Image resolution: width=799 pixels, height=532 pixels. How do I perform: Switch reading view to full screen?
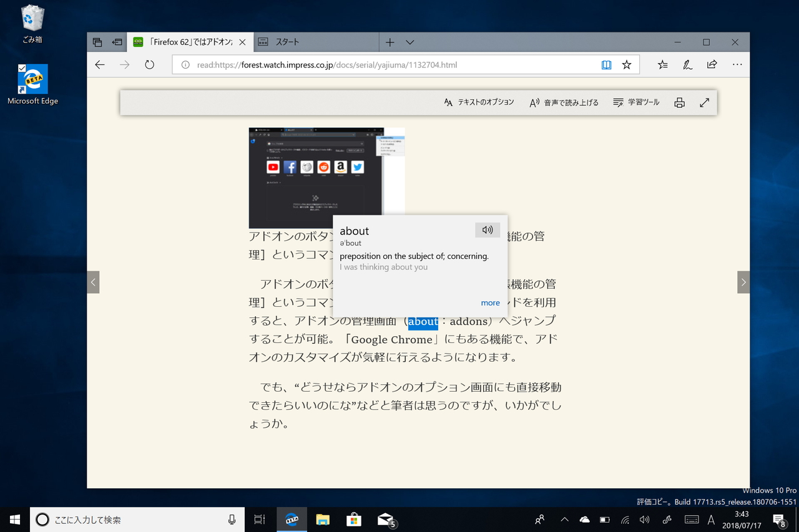[x=705, y=102]
